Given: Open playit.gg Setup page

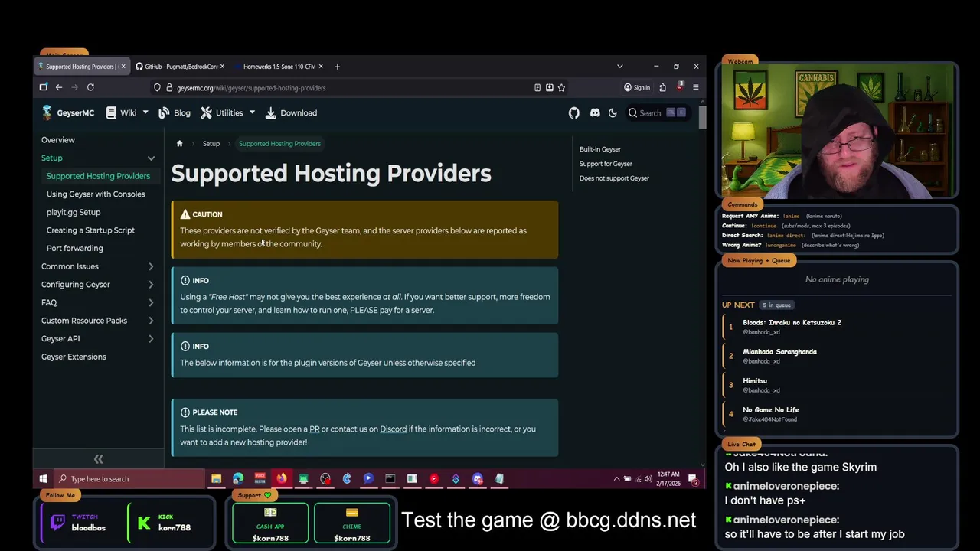Looking at the screenshot, I should [73, 212].
